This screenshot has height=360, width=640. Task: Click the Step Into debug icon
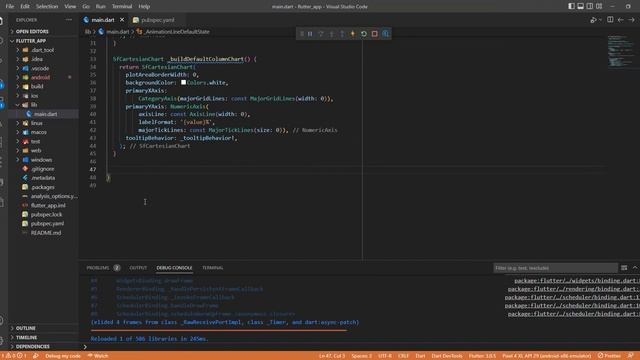tap(331, 34)
